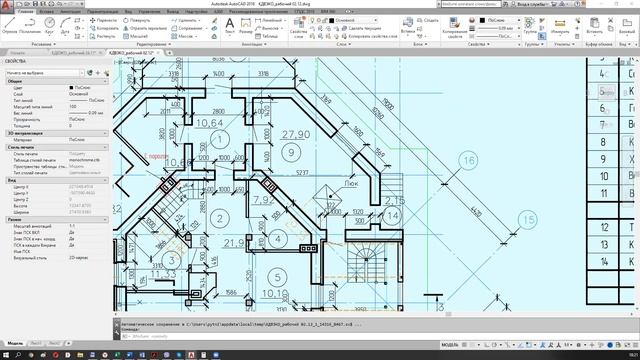
Task: Toggle hardware acceleration blue circle icon
Action: tap(610, 345)
